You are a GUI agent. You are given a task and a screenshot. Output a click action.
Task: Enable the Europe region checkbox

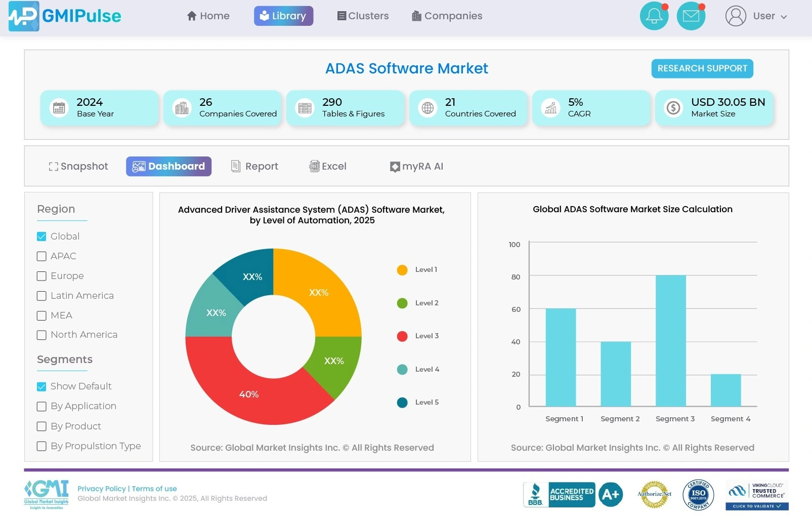point(41,276)
